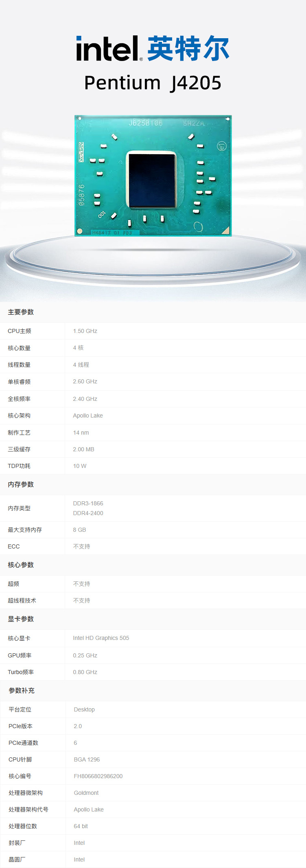Click the 平台定位 label
This screenshot has height=868, width=306.
click(20, 709)
